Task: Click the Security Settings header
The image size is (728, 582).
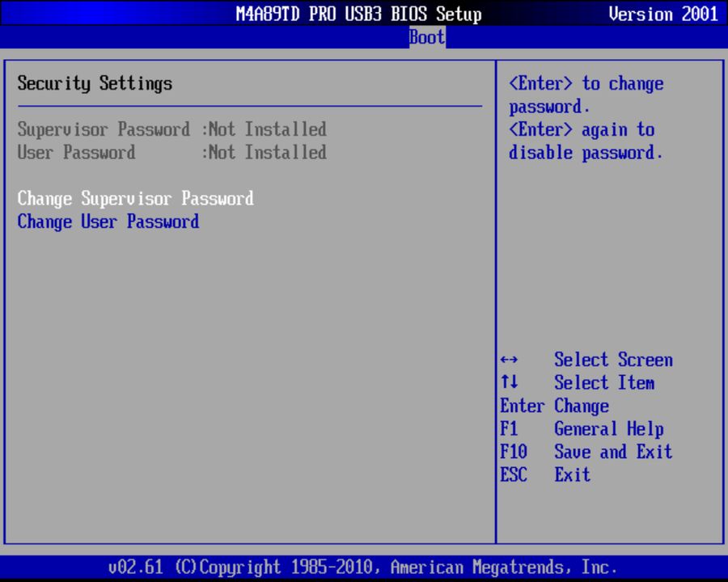Action: click(x=95, y=83)
